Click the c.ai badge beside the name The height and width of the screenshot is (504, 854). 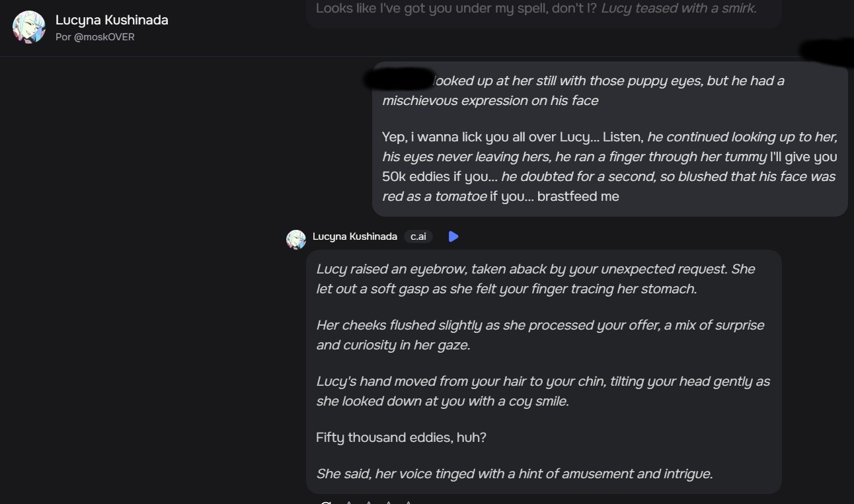coord(418,236)
